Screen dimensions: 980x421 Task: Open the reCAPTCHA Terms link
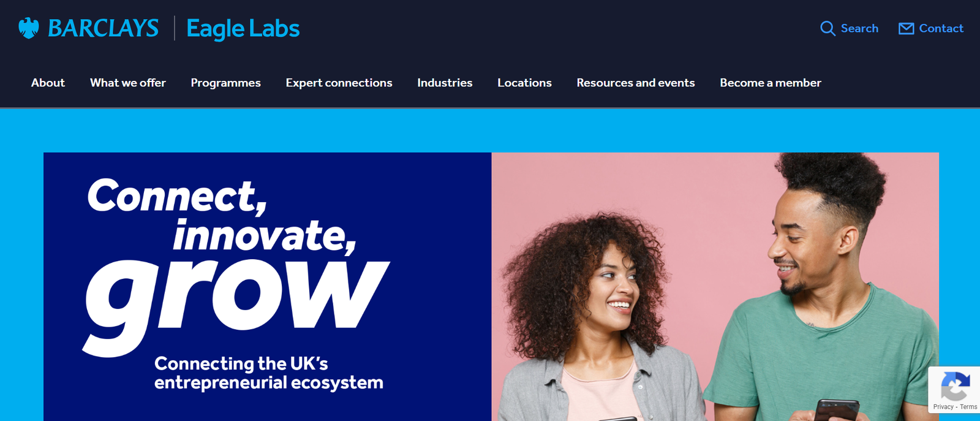(968, 407)
